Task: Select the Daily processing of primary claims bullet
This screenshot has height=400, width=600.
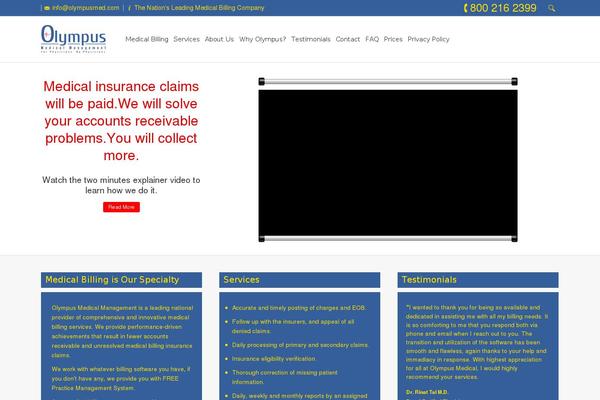Action: coord(300,345)
